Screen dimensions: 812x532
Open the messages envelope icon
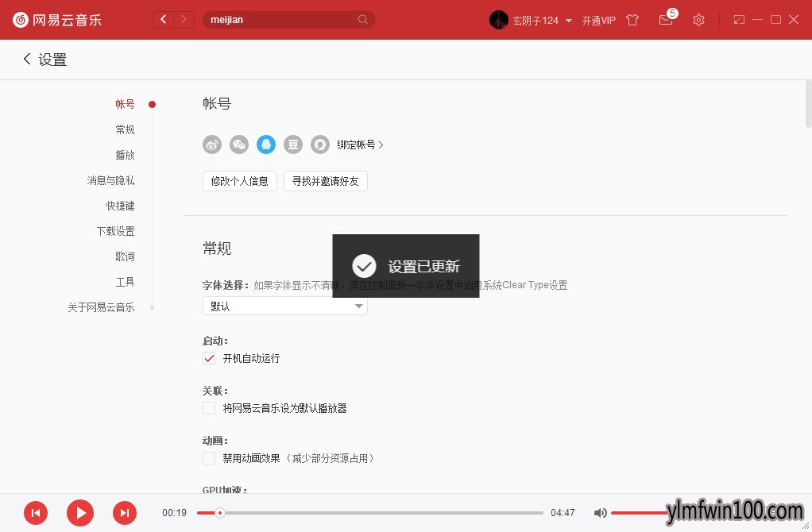tap(666, 20)
